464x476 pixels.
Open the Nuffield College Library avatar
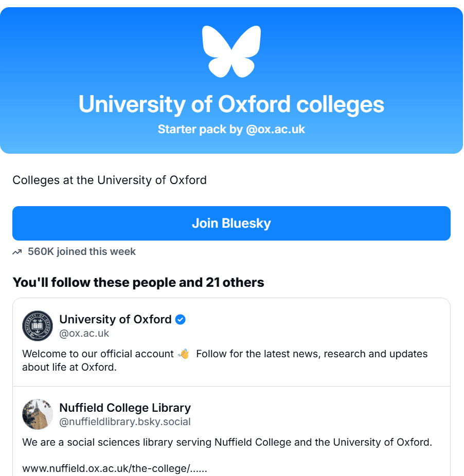point(38,414)
